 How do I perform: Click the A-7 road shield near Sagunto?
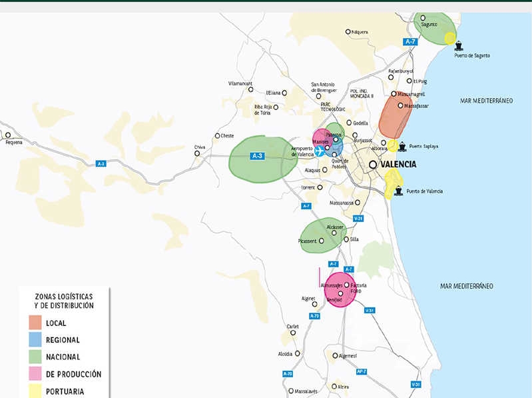[x=410, y=41]
